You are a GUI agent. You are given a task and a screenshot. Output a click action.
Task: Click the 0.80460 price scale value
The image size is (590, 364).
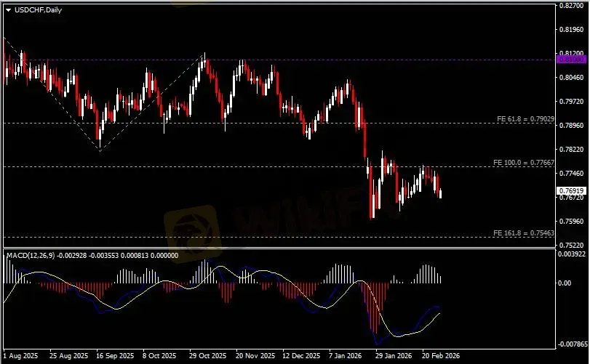pos(572,78)
